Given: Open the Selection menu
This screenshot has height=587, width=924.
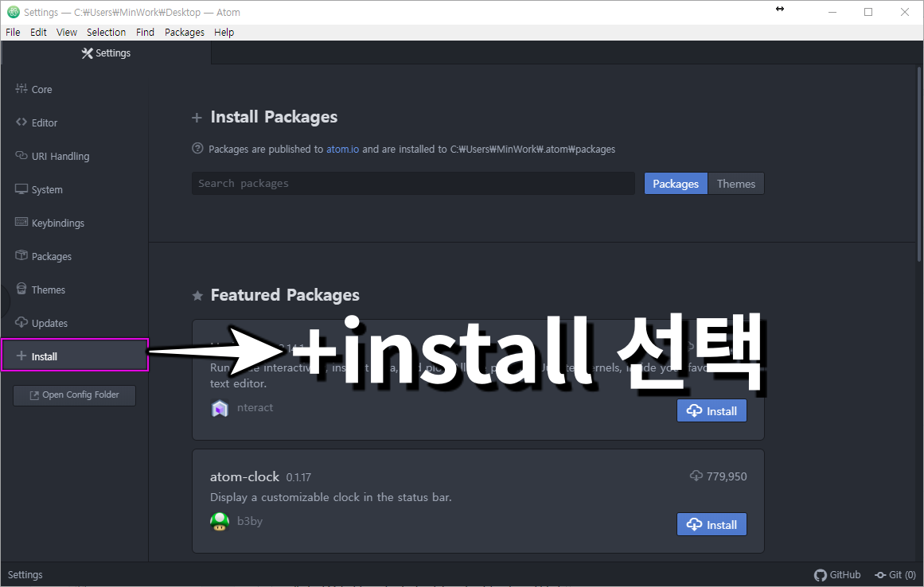Looking at the screenshot, I should coord(106,33).
